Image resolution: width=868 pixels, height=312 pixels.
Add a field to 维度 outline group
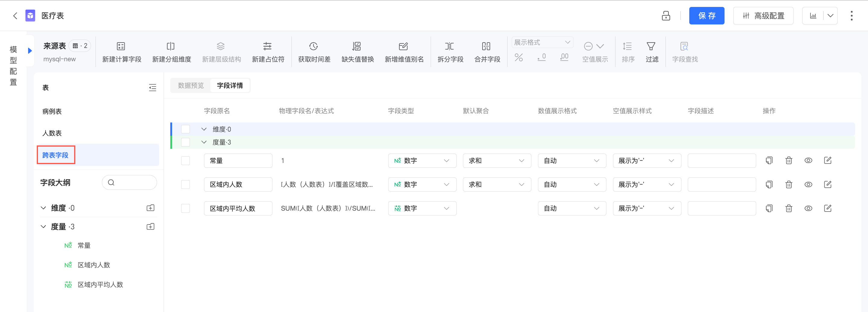151,208
